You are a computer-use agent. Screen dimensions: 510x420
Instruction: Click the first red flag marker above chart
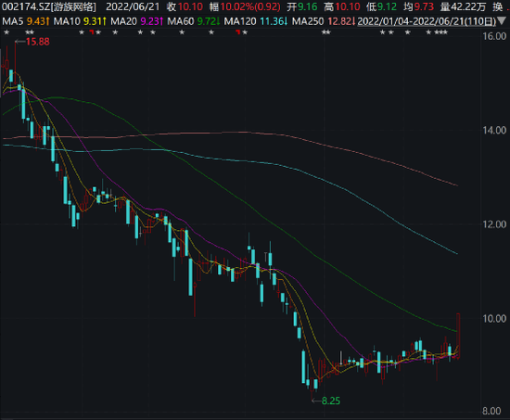pyautogui.click(x=92, y=32)
